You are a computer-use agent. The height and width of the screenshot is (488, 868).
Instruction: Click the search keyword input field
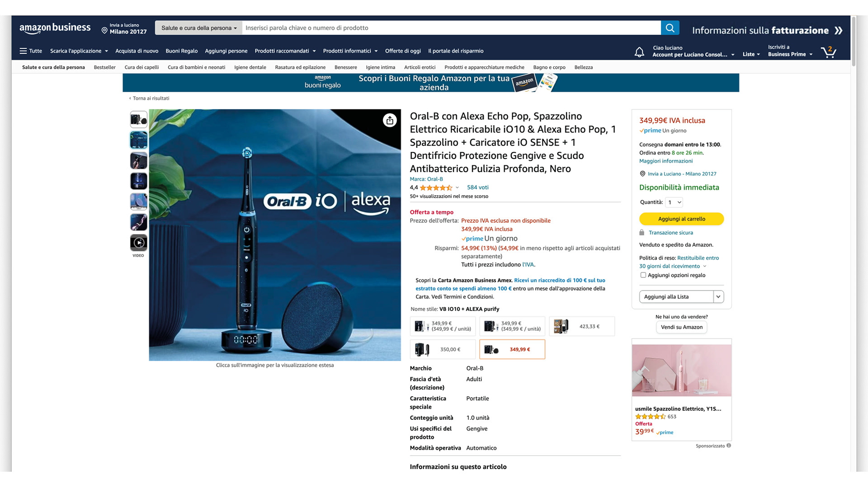coord(451,28)
